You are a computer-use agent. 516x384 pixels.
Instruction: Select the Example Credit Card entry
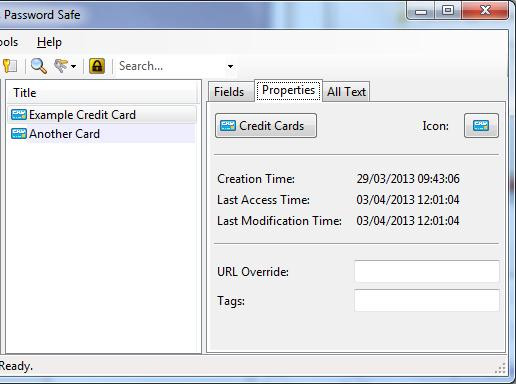click(102, 115)
